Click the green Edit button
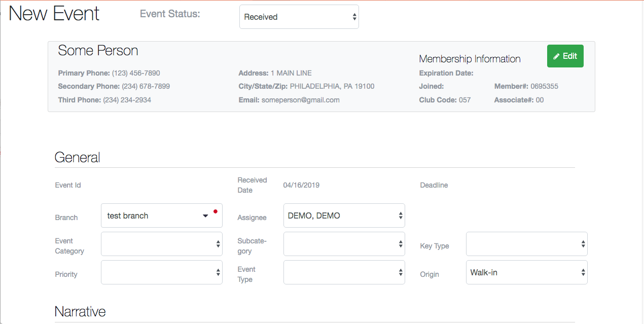The height and width of the screenshot is (324, 644). [x=565, y=56]
